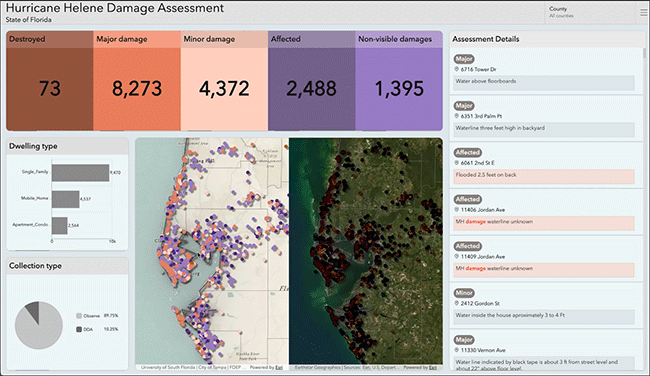Click the 'Water line indicated by black tape' note
The image size is (650, 376).
tap(544, 364)
